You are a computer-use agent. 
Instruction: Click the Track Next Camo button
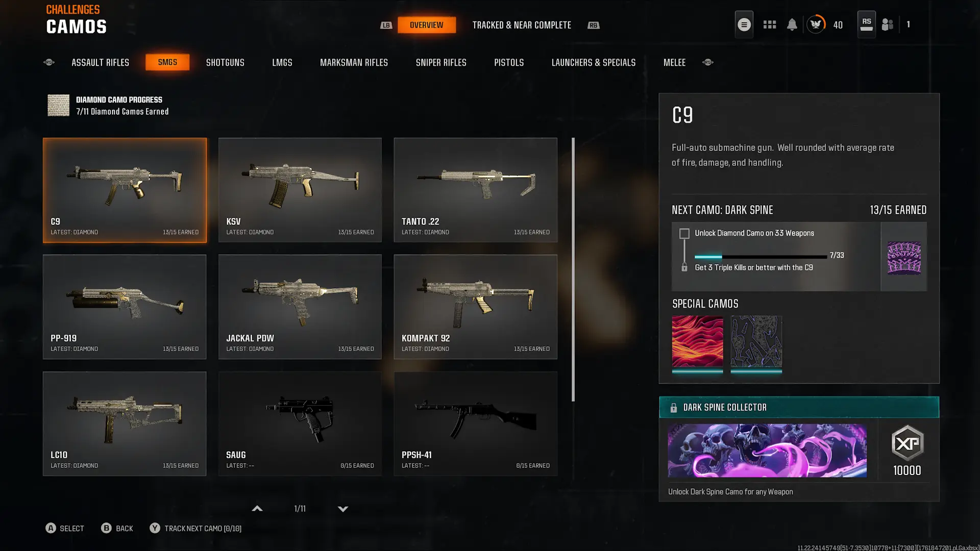[x=195, y=529]
